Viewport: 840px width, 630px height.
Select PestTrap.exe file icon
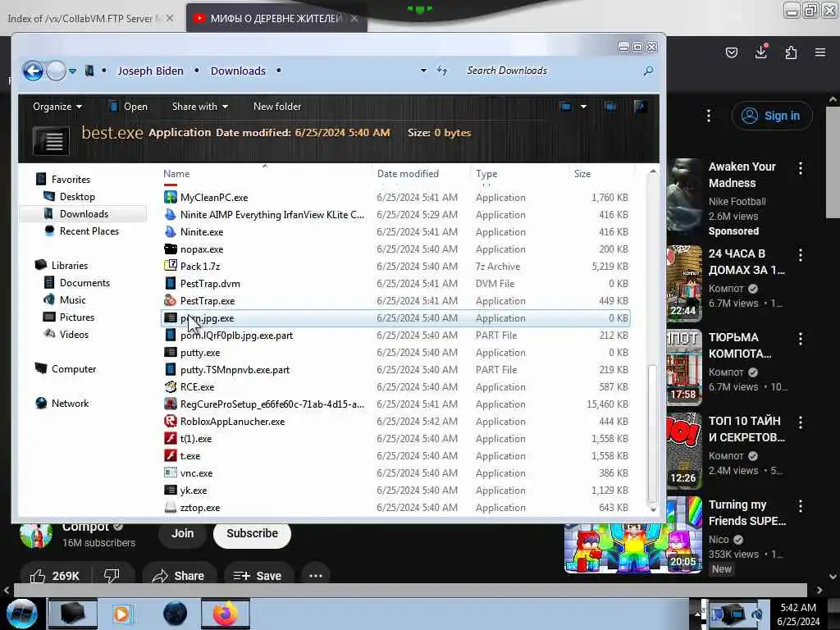[171, 300]
